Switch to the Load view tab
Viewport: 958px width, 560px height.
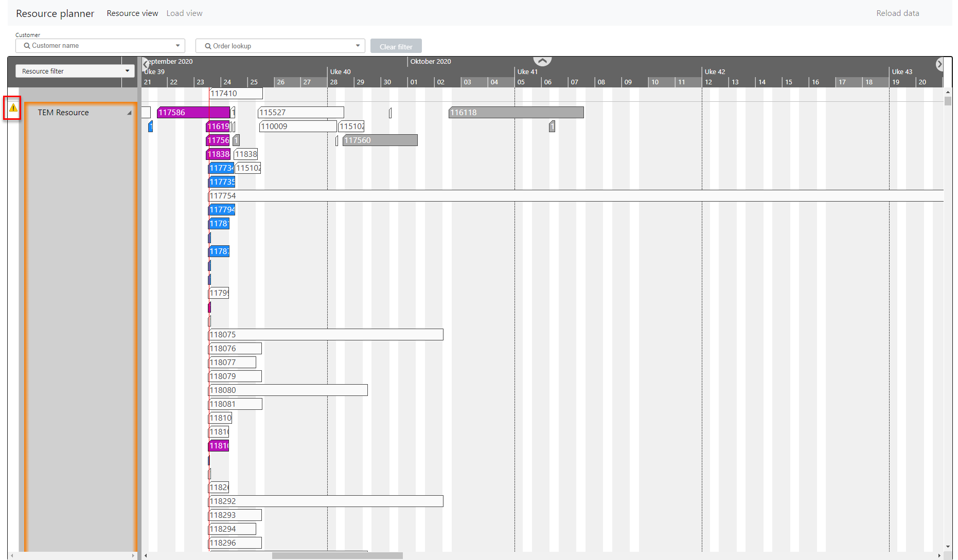[184, 13]
